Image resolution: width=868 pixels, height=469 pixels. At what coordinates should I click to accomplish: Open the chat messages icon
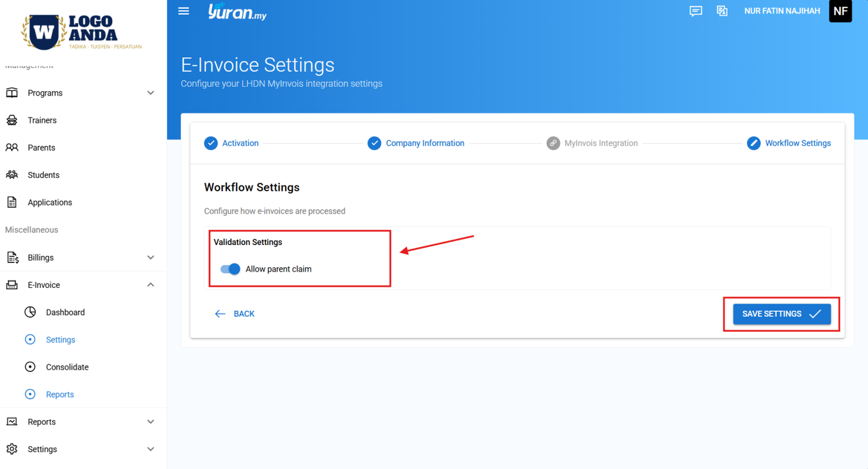coord(696,11)
